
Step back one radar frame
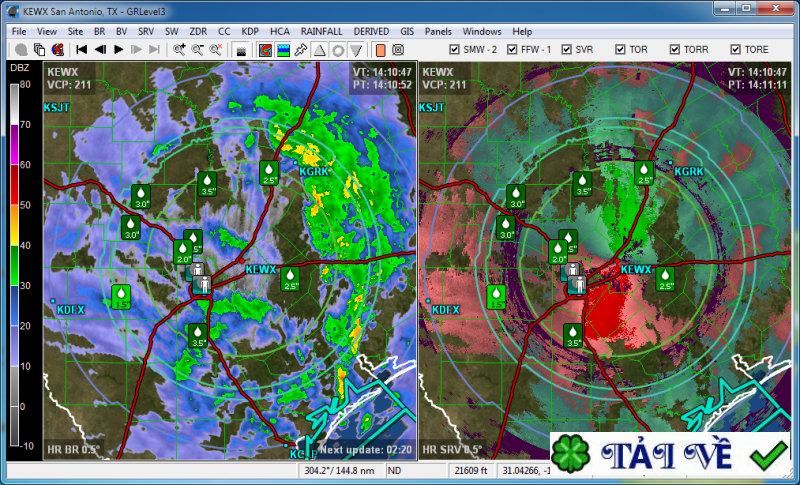[100, 49]
